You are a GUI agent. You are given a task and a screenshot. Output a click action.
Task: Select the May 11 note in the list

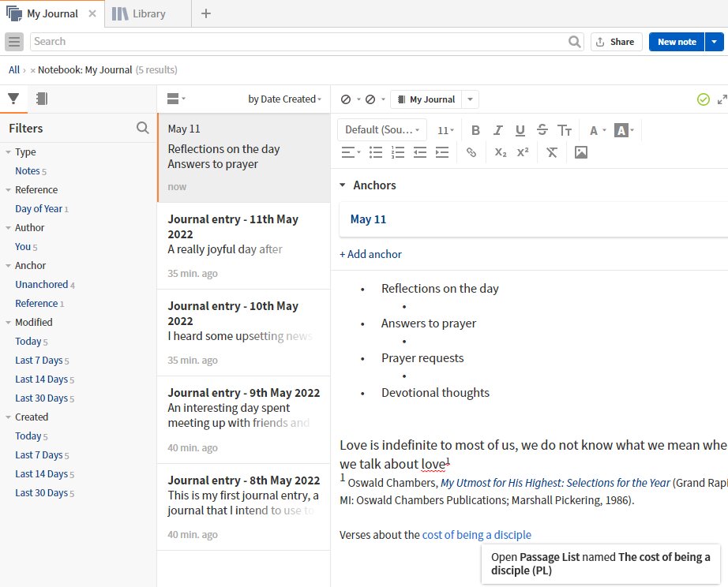point(244,158)
